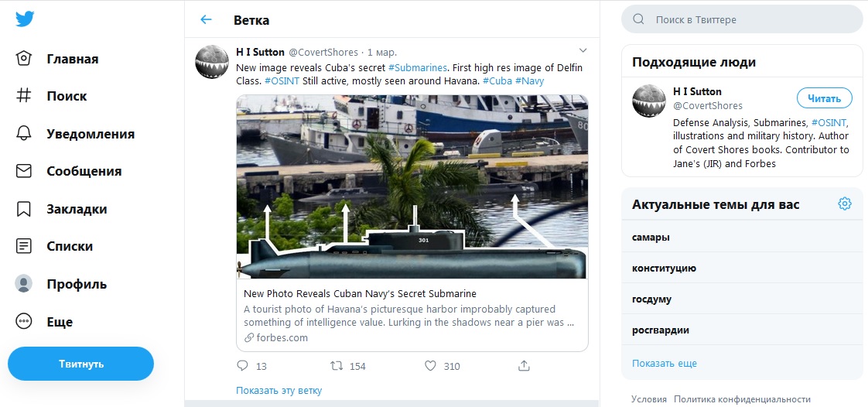Expand trends with Показать еще
The image size is (868, 407).
tap(664, 363)
